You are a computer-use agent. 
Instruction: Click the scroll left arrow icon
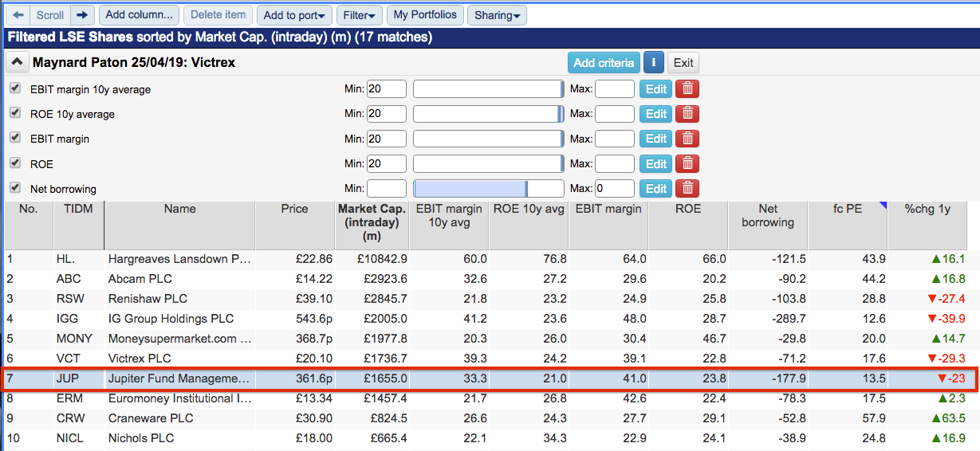pos(19,14)
